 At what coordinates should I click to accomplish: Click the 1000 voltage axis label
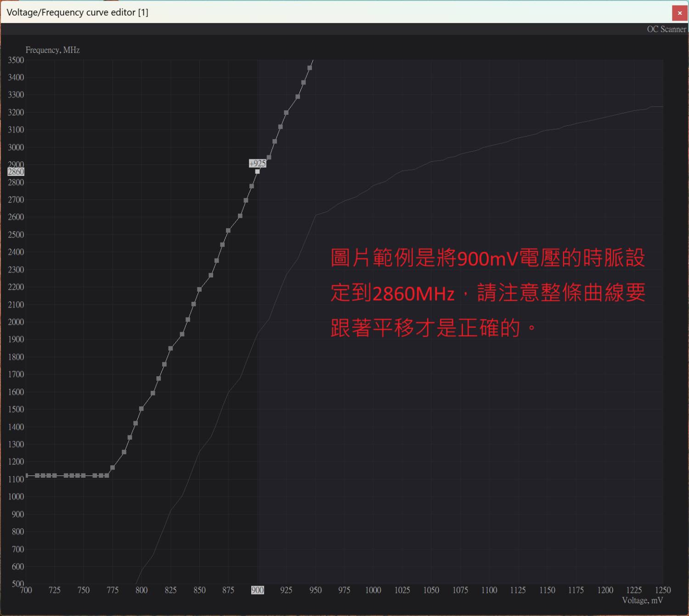point(373,590)
